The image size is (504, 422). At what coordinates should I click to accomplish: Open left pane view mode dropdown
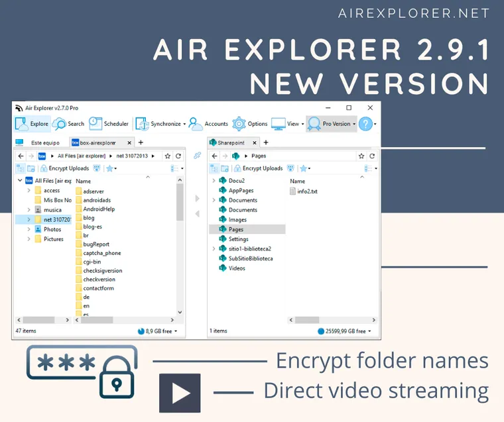pyautogui.click(x=177, y=168)
